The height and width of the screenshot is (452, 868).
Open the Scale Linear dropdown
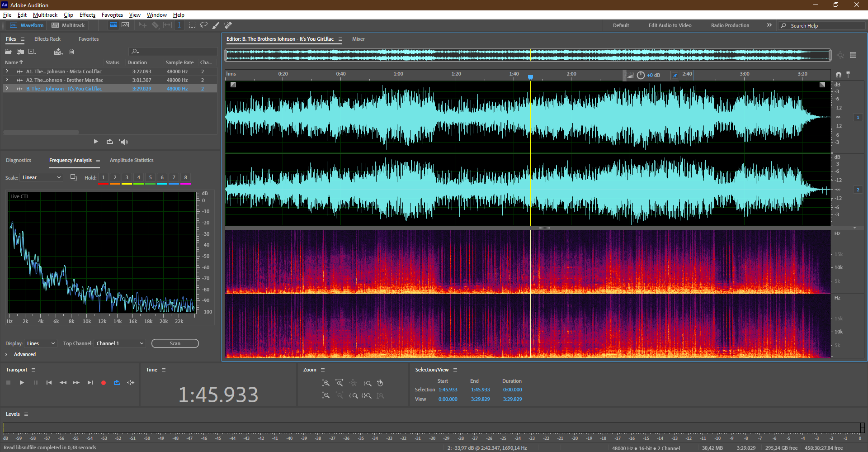pos(41,177)
